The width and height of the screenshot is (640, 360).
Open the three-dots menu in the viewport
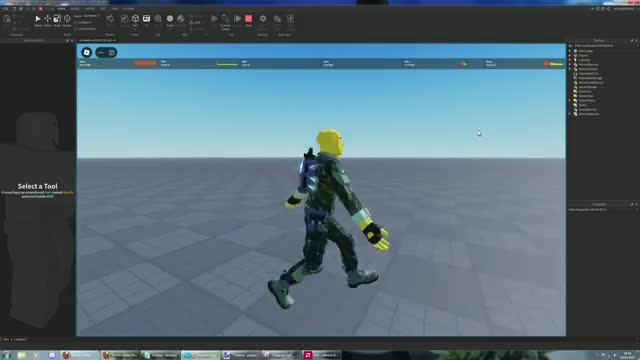[x=101, y=52]
